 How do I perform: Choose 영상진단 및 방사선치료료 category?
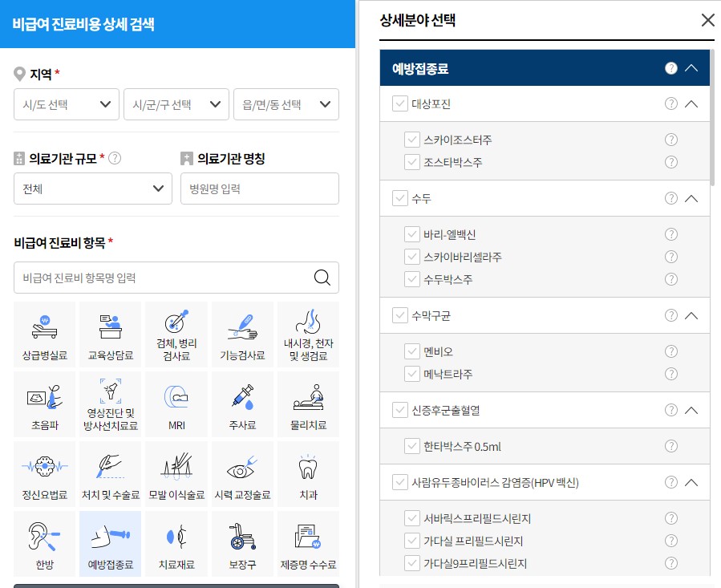(x=111, y=404)
